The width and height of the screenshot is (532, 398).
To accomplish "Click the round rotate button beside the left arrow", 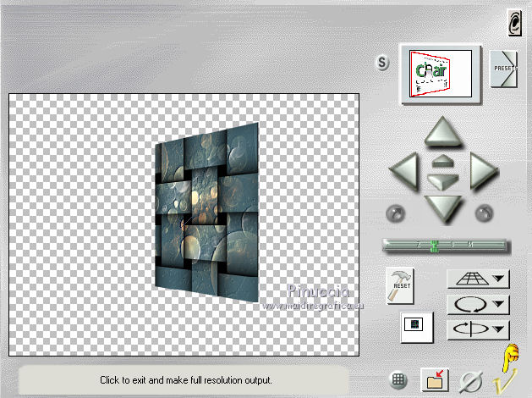I will coord(396,213).
